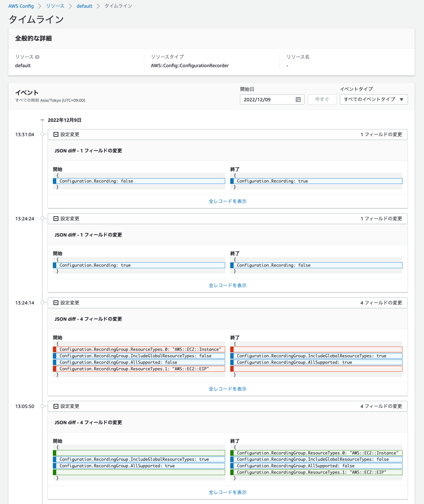Collapse the 13:24:14 設定変更 event panel
424x504 pixels.
[x=56, y=303]
